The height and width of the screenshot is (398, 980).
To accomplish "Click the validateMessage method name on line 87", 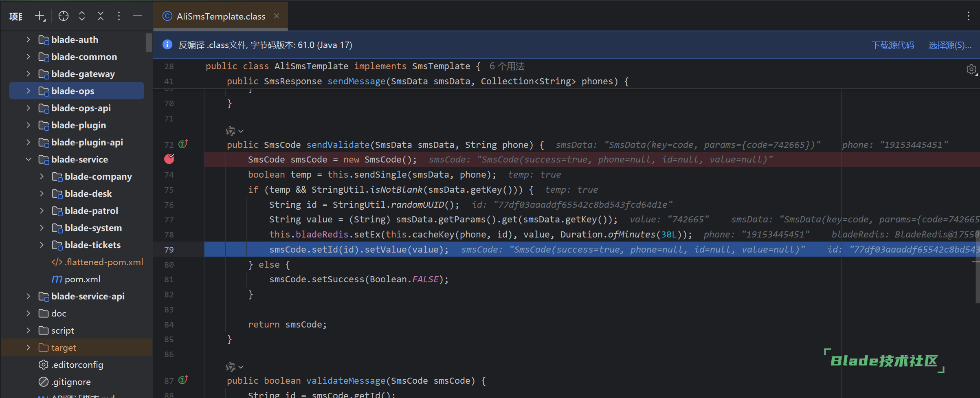I will 346,380.
